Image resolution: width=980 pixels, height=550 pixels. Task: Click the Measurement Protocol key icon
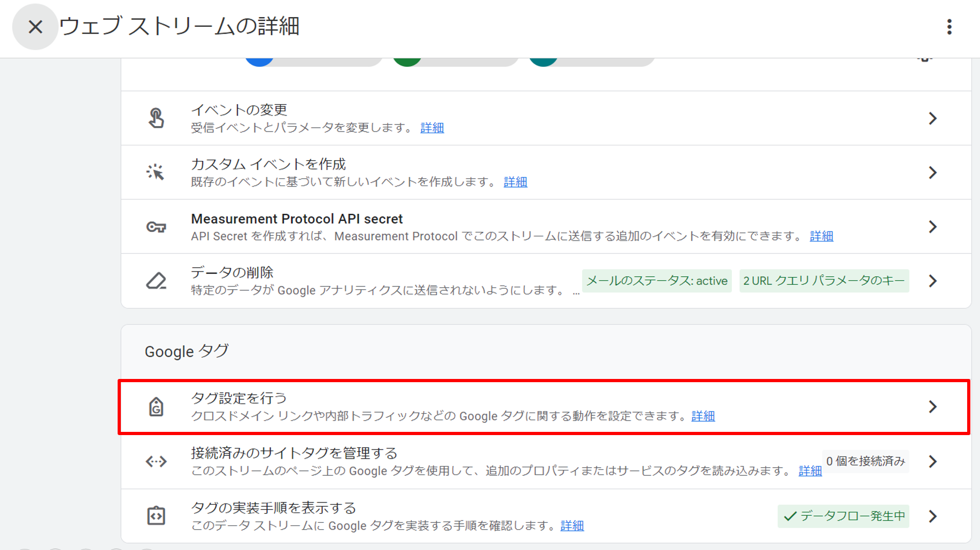tap(156, 227)
